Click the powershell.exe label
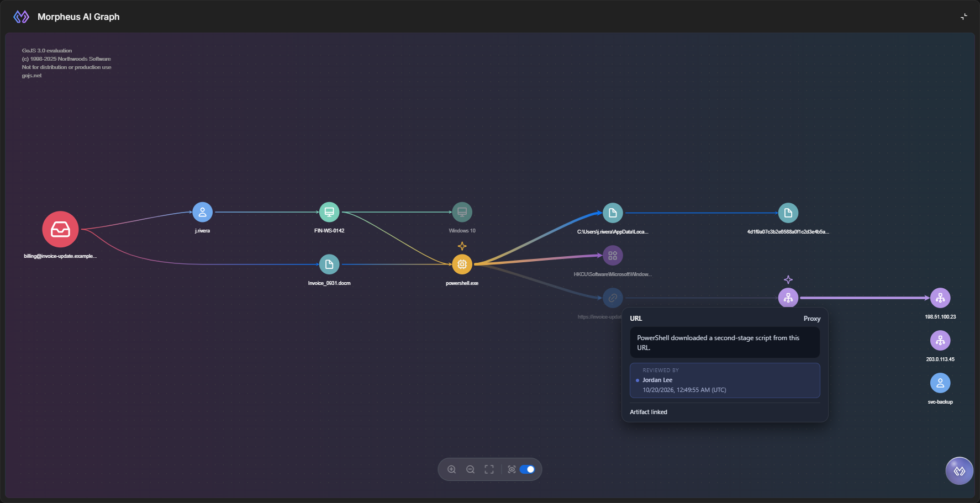 [x=462, y=283]
